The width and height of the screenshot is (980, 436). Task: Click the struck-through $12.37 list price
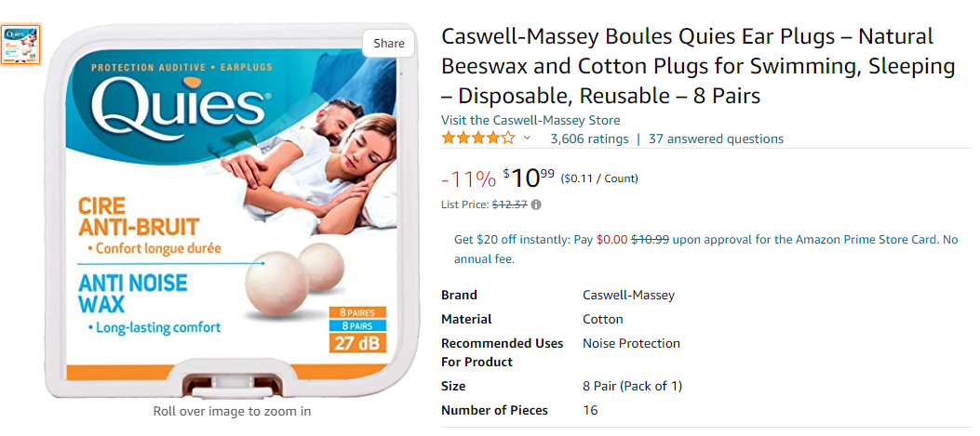coord(509,205)
